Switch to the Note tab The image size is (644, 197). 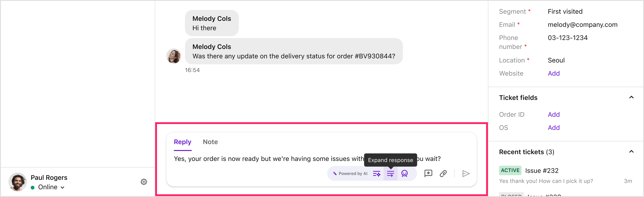[210, 142]
